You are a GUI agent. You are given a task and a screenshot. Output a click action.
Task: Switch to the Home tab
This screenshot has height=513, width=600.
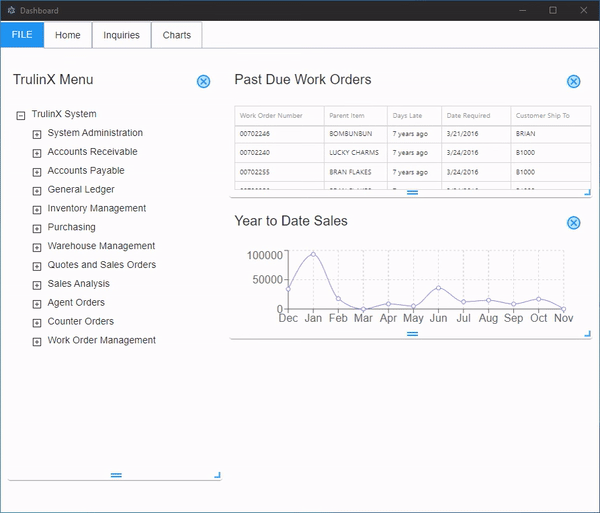click(x=68, y=35)
